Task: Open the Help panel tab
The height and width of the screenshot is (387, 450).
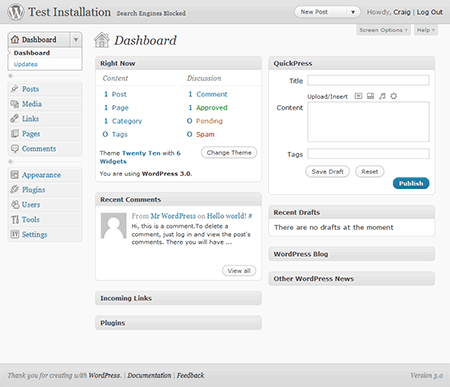Action: coord(426,30)
